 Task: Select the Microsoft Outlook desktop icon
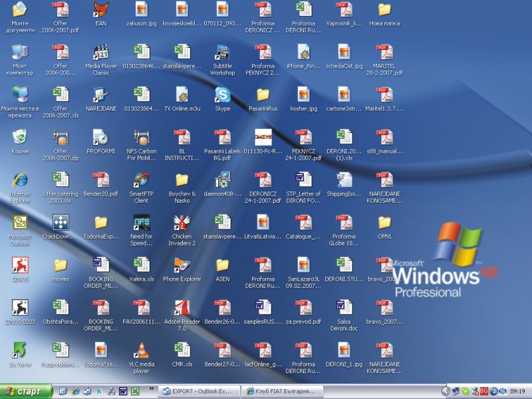pos(20,223)
